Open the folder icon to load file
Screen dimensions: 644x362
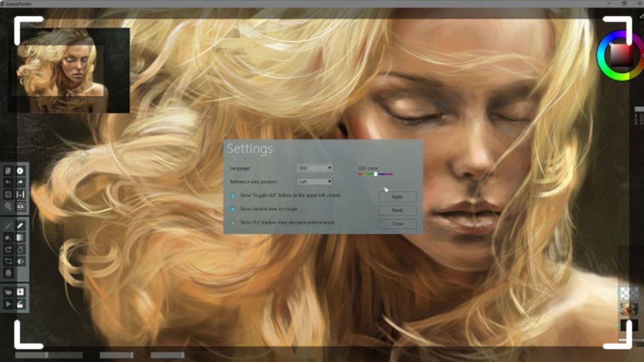8,292
